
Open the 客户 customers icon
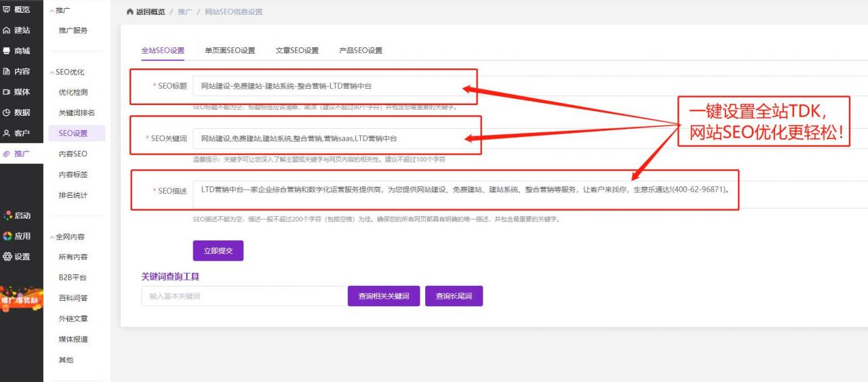click(7, 133)
